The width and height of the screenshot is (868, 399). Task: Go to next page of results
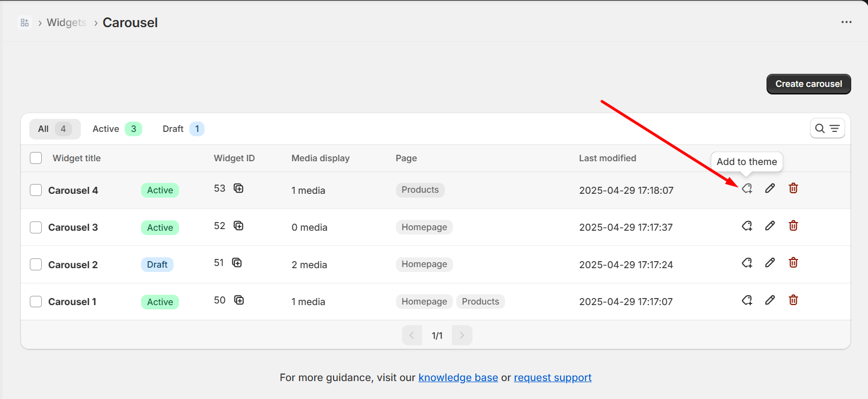point(462,335)
